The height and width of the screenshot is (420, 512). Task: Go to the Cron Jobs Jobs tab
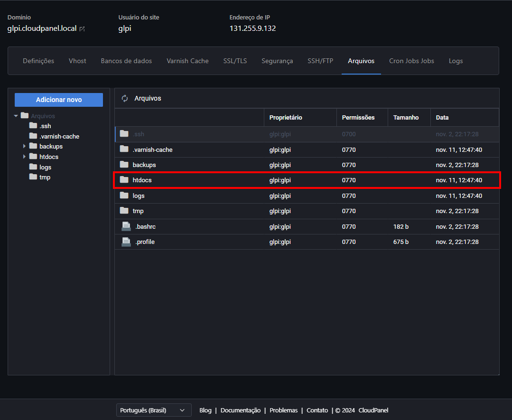pos(411,61)
